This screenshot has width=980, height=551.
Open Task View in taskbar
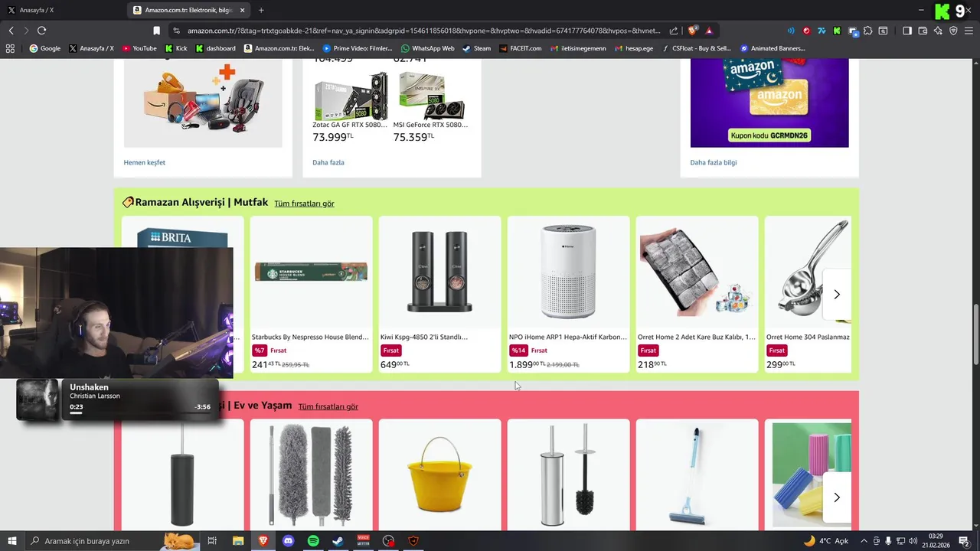coord(212,541)
